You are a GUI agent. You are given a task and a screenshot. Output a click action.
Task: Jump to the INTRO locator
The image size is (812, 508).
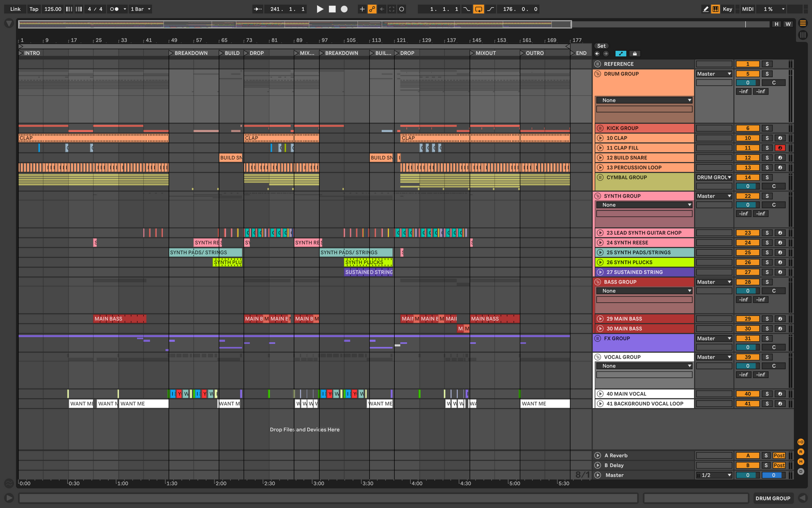tap(29, 53)
